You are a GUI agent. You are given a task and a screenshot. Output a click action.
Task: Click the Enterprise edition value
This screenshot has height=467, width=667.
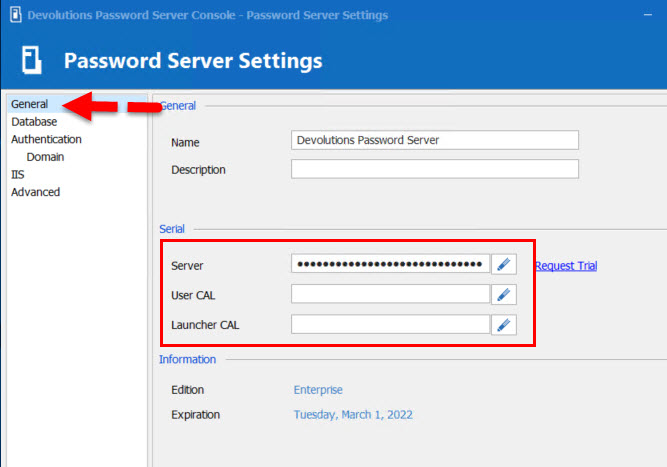318,390
